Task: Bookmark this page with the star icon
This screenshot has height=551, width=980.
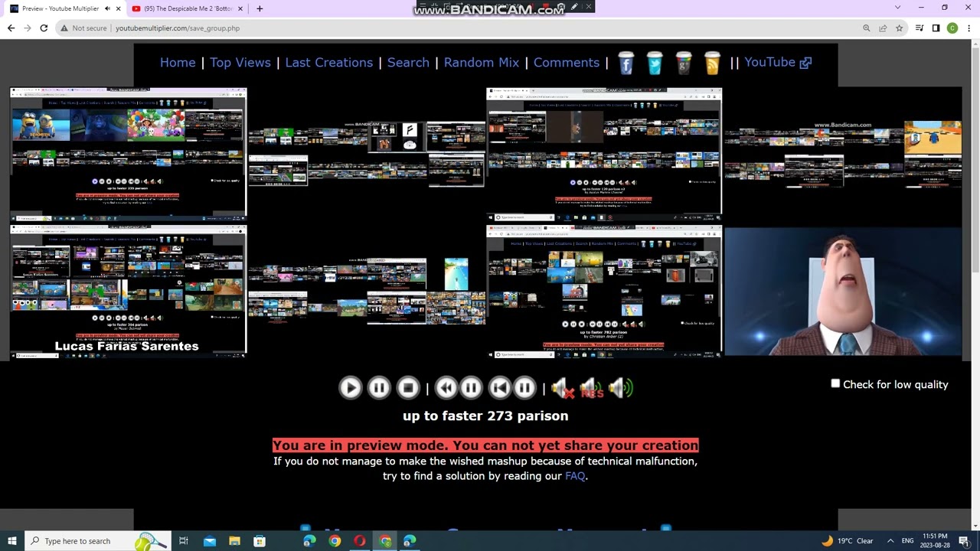Action: [x=899, y=28]
